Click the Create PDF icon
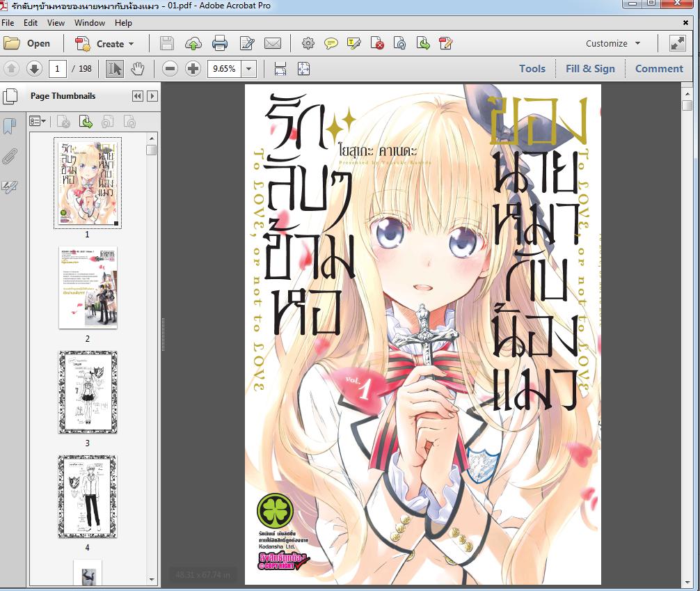Screen dimensions: 700x591 83,43
